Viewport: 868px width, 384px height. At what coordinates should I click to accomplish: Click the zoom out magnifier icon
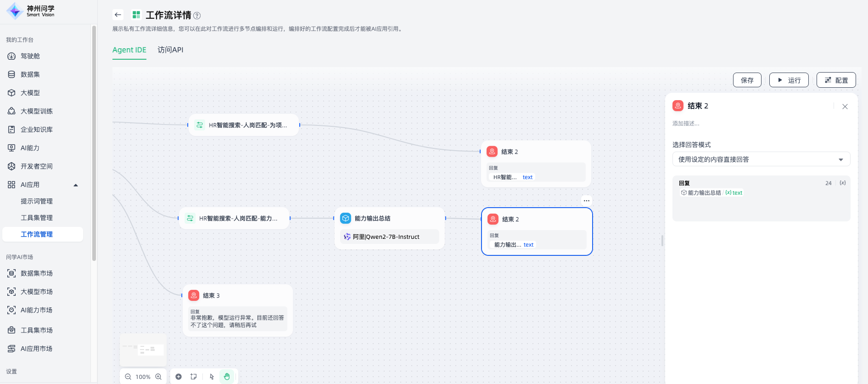[128, 377]
